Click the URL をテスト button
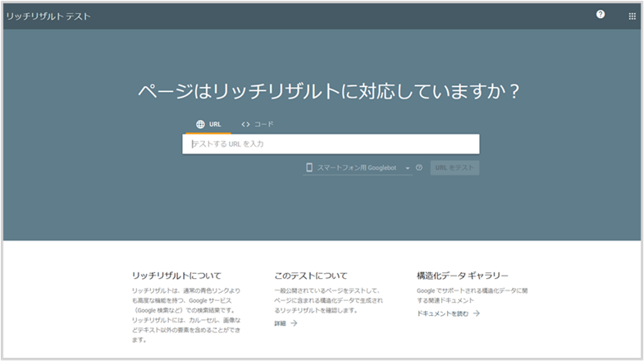 [x=454, y=167]
